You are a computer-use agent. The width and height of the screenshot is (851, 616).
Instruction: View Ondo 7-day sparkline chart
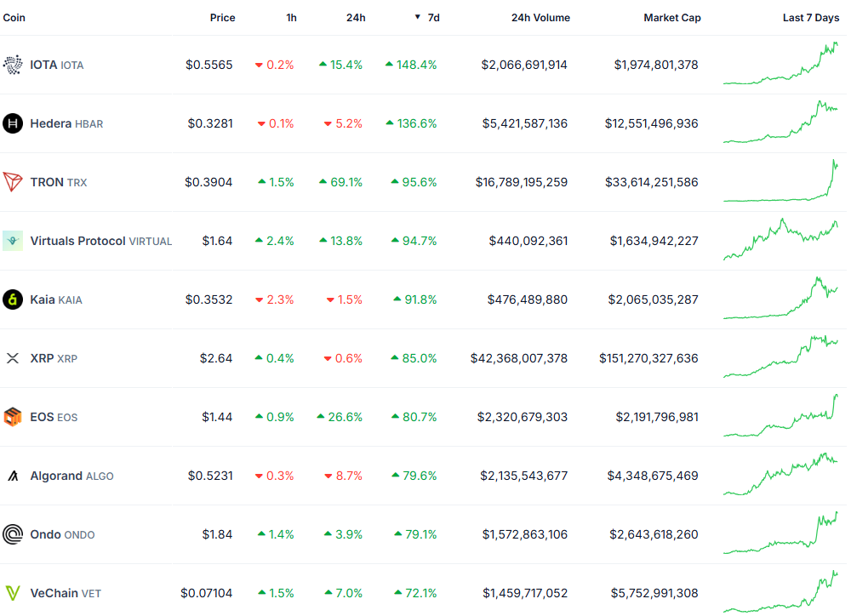[x=781, y=533]
